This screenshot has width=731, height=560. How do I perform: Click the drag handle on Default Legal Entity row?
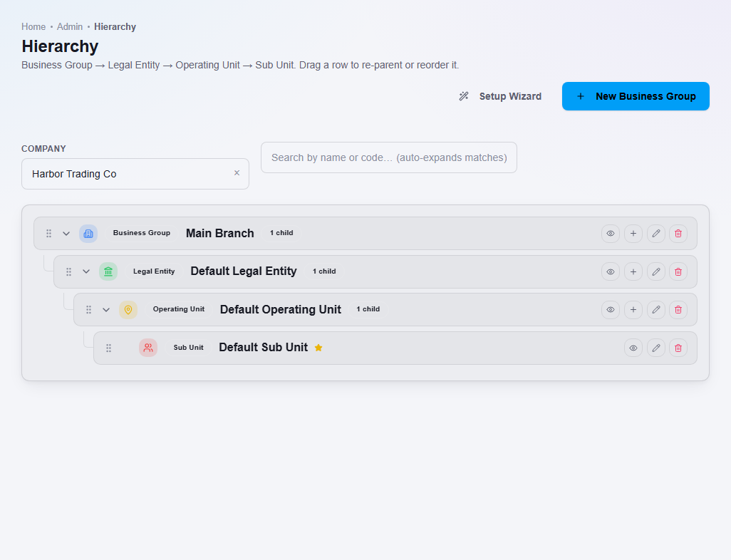68,272
